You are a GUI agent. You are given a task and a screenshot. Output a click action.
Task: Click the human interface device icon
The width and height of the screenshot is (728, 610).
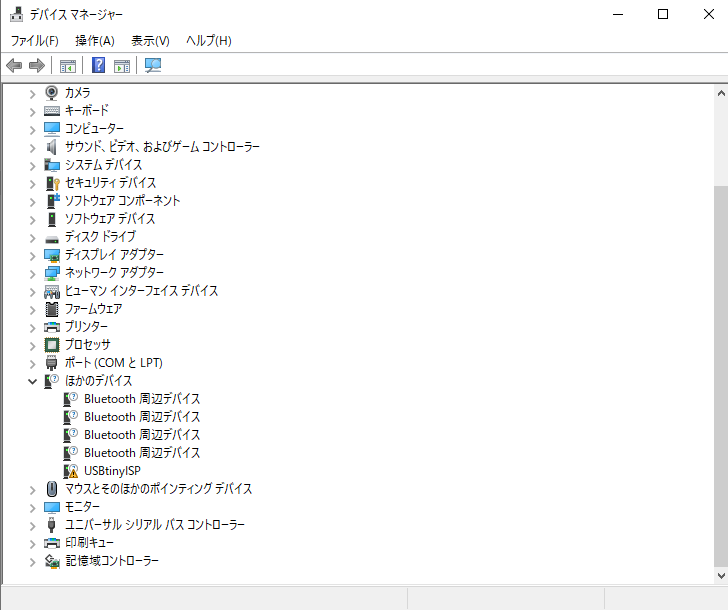52,292
